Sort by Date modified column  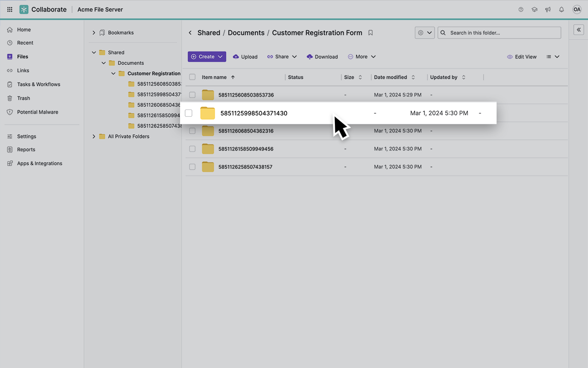coord(390,77)
